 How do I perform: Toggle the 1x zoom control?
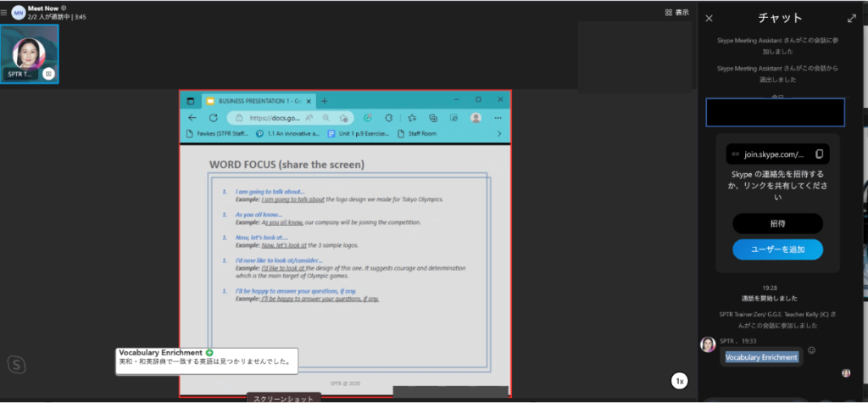click(x=679, y=381)
